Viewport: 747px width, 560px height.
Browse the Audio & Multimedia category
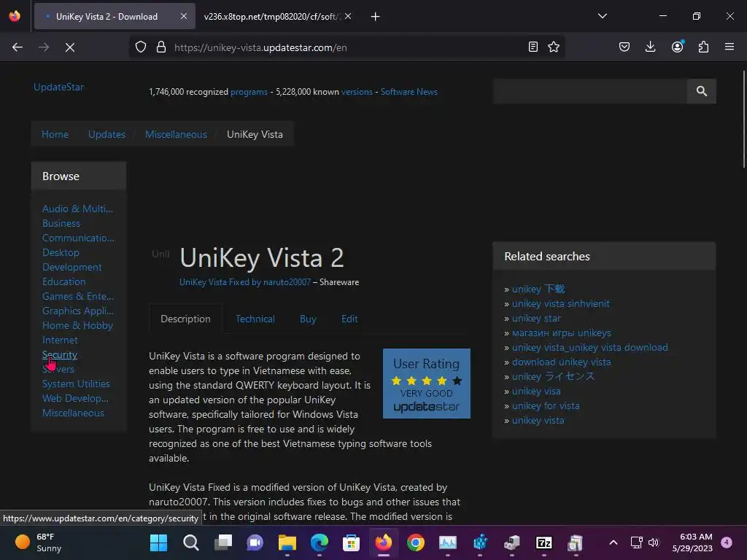pos(77,209)
